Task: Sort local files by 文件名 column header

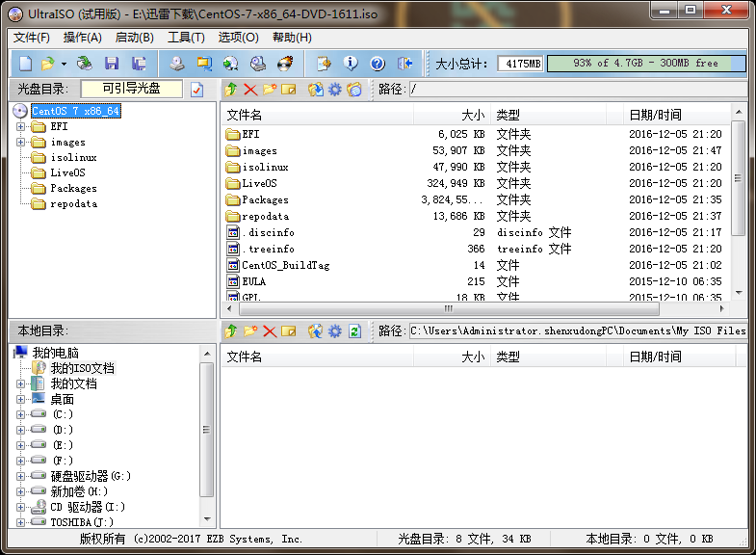Action: coord(317,357)
